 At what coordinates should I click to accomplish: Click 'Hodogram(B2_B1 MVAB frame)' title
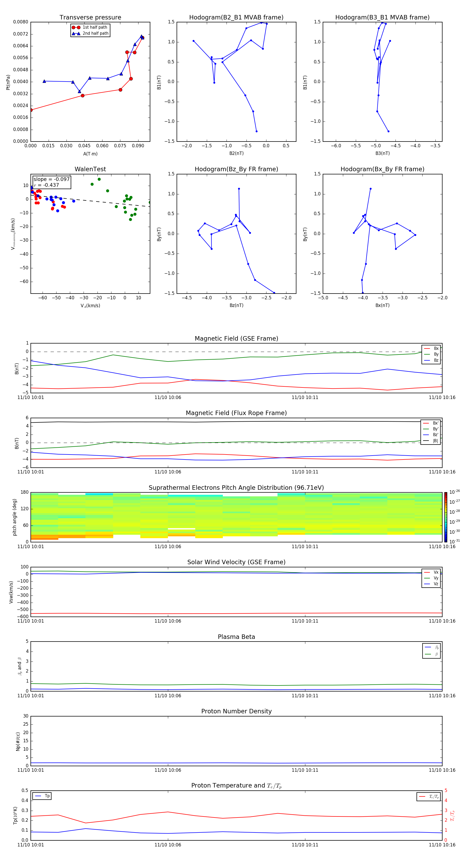(236, 17)
